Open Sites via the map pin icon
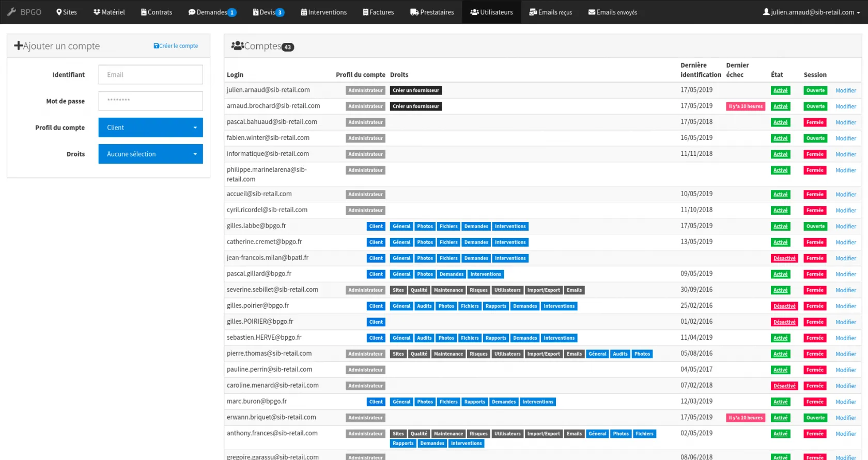 tap(59, 12)
